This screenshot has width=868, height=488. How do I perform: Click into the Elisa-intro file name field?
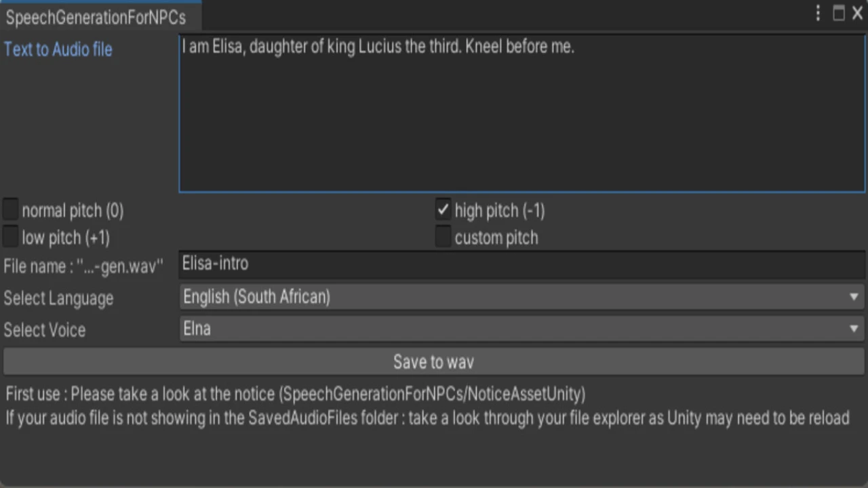(522, 264)
